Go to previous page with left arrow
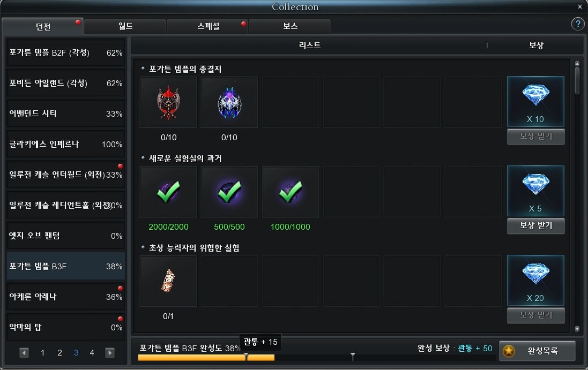The image size is (588, 370). [24, 353]
